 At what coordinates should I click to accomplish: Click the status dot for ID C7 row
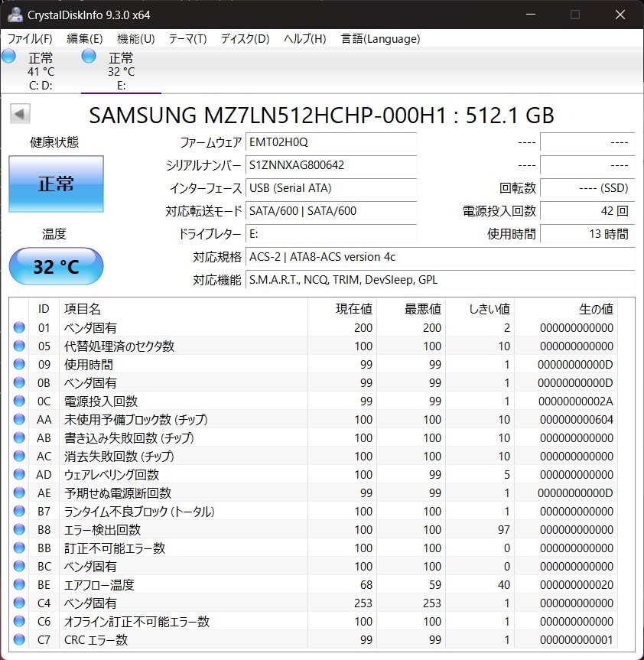(19, 640)
